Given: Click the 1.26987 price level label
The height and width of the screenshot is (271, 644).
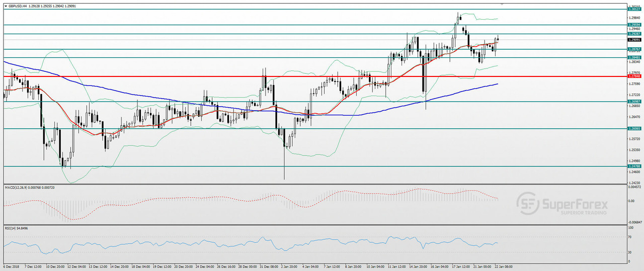Looking at the screenshot, I should pos(634,102).
